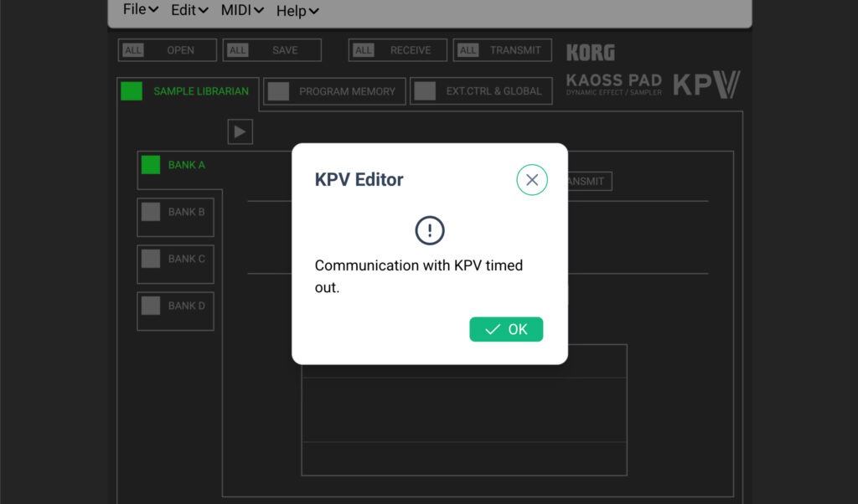Click the play triangle button
Viewport: 858px width, 504px height.
(240, 131)
